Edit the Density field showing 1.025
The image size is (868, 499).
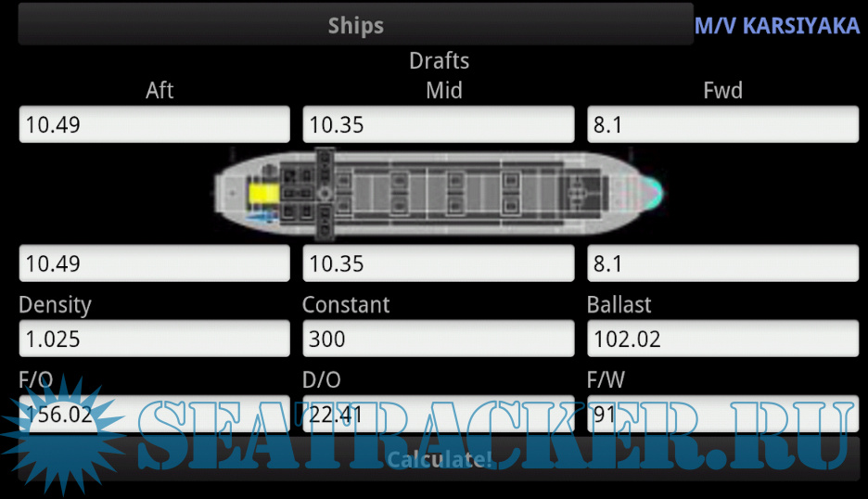click(x=154, y=339)
